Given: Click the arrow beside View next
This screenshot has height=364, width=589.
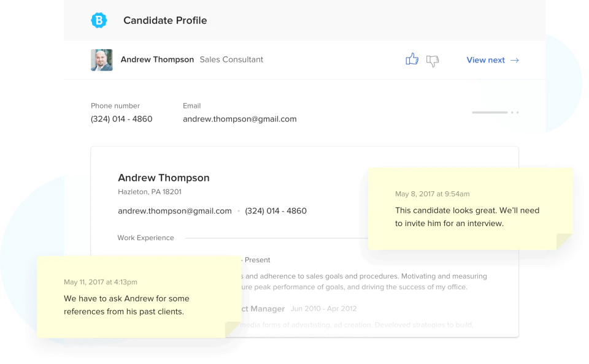Looking at the screenshot, I should [515, 60].
